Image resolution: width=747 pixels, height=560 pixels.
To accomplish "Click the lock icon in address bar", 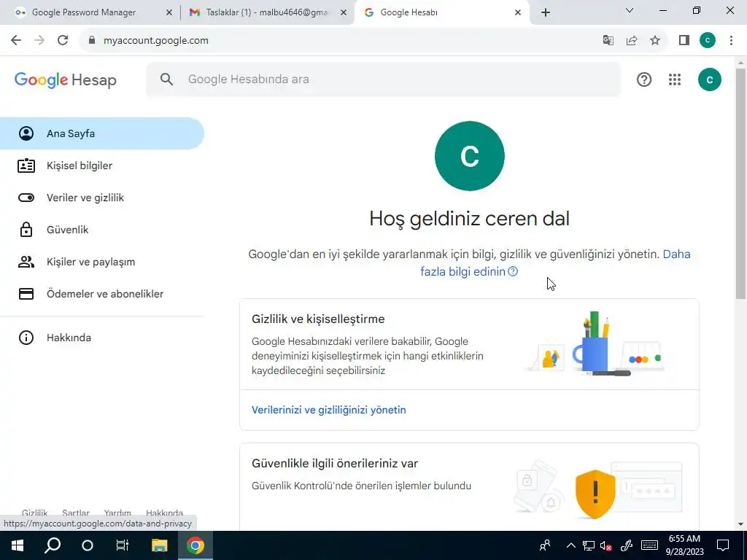I will [x=92, y=41].
